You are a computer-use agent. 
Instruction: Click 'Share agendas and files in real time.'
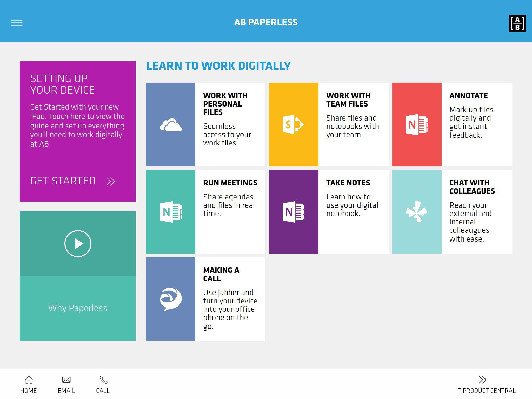pos(229,205)
